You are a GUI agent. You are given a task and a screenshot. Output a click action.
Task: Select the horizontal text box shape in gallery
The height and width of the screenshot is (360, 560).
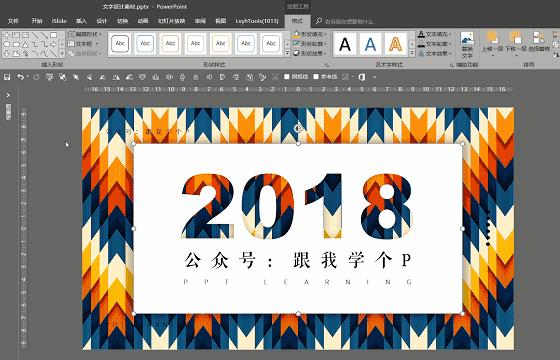tap(16, 35)
